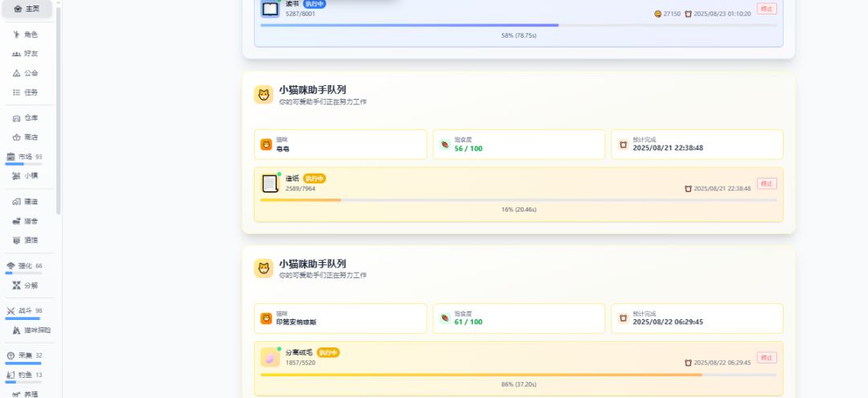Image resolution: width=868 pixels, height=398 pixels.
Task: Click the 2589/7964 progress count
Action: tap(301, 189)
